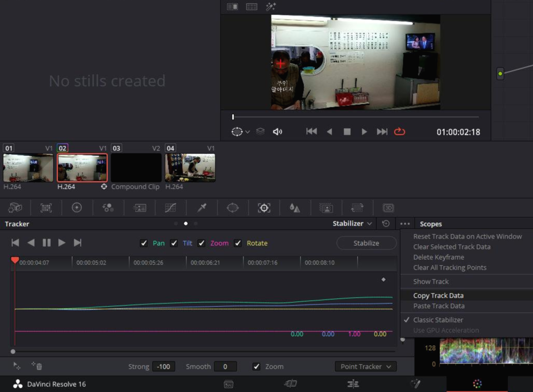Open the Power Window palette
The height and width of the screenshot is (392, 533).
tap(233, 207)
